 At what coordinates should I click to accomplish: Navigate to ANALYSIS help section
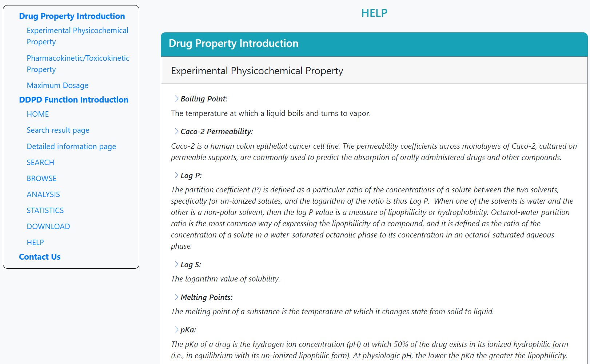pos(43,195)
